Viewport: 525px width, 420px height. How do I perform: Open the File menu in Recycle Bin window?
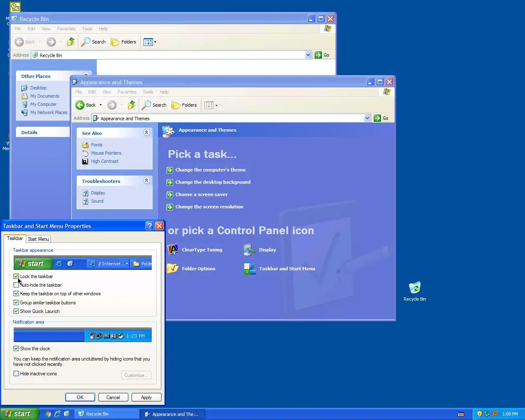(x=18, y=29)
